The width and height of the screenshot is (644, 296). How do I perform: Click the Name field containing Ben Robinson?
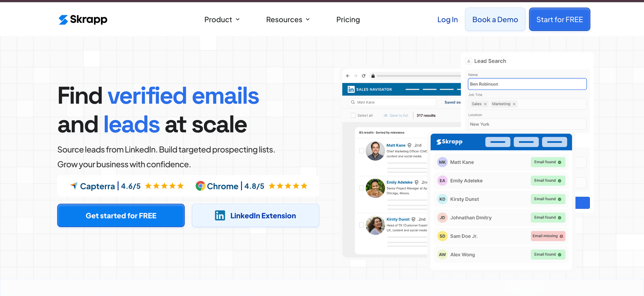[527, 84]
